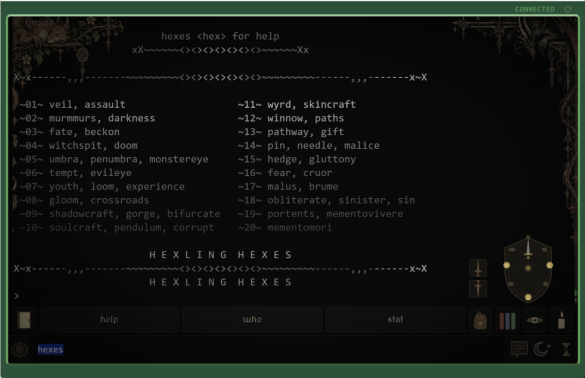Click row ~04~ witchspit, doom
This screenshot has width=585, height=378.
[78, 146]
